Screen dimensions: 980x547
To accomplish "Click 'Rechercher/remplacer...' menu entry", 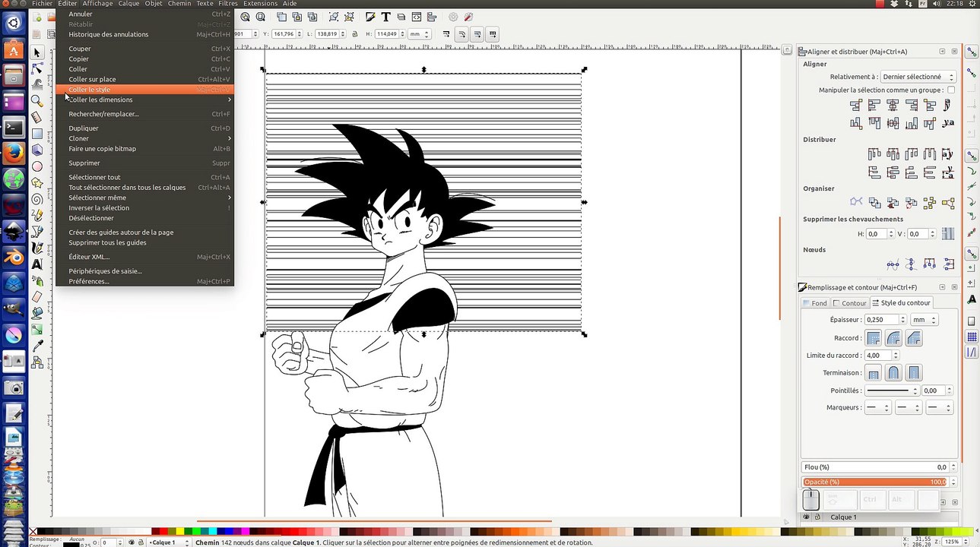I will (x=144, y=114).
